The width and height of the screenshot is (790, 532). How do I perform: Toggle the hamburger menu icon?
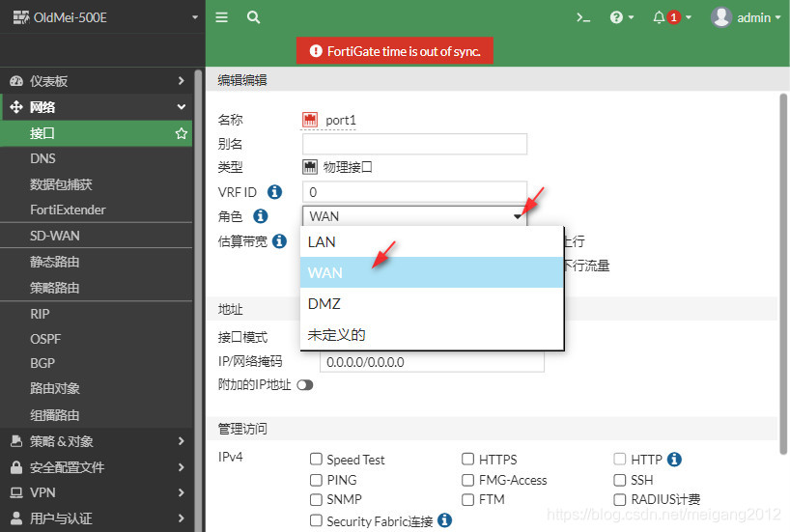(x=222, y=17)
